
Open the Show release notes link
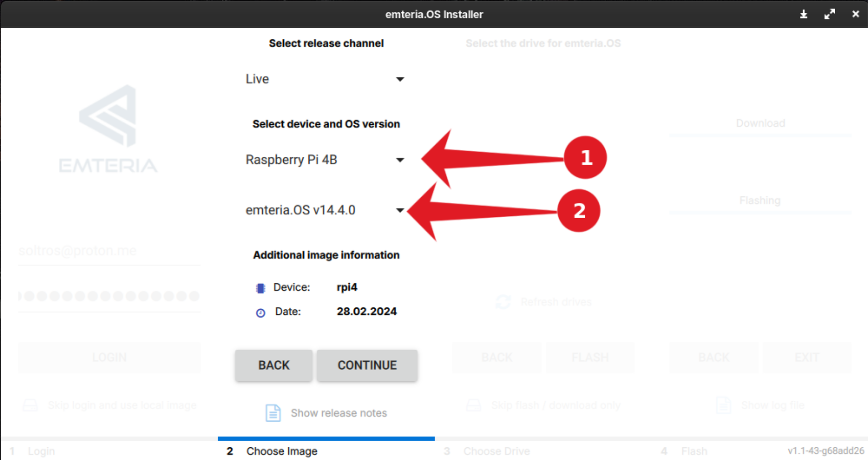[x=339, y=413]
